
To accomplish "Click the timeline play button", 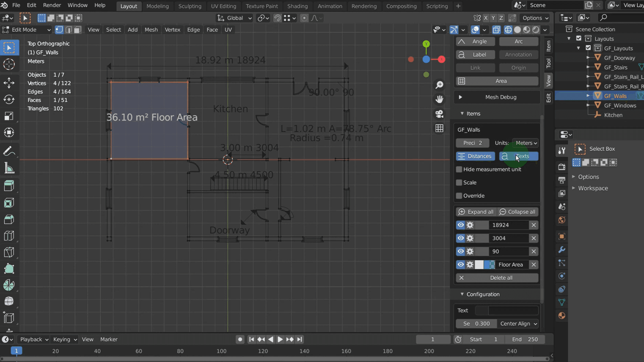I will [x=280, y=339].
